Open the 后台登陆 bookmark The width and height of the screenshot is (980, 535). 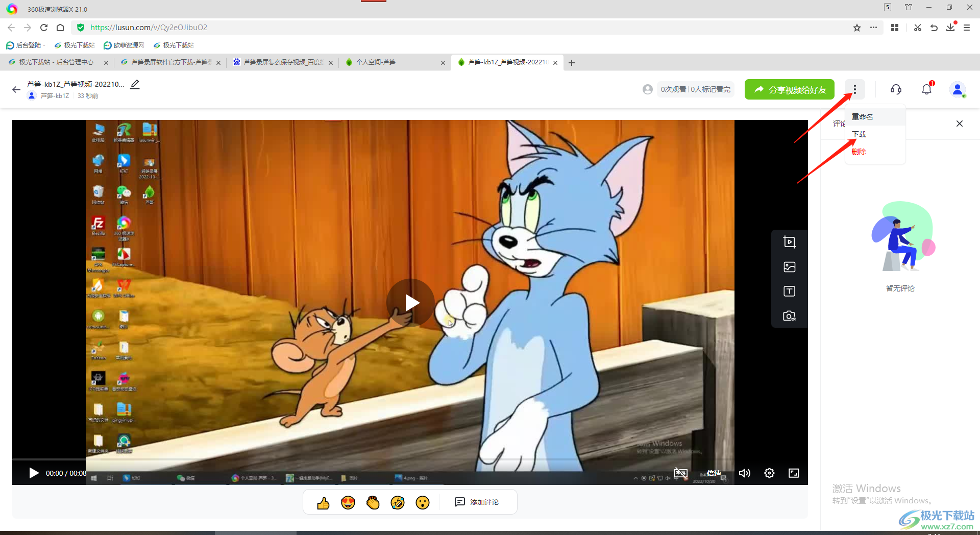(24, 45)
